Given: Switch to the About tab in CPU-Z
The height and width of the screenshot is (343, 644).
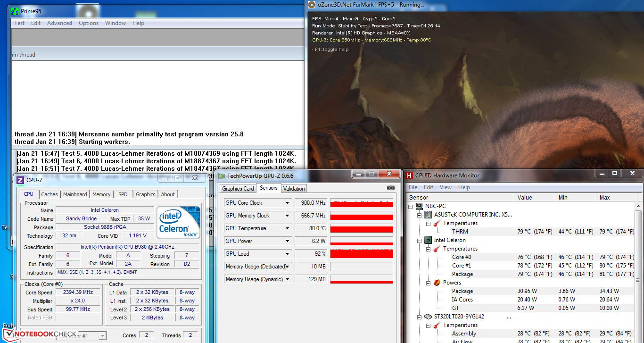Looking at the screenshot, I should click(168, 194).
